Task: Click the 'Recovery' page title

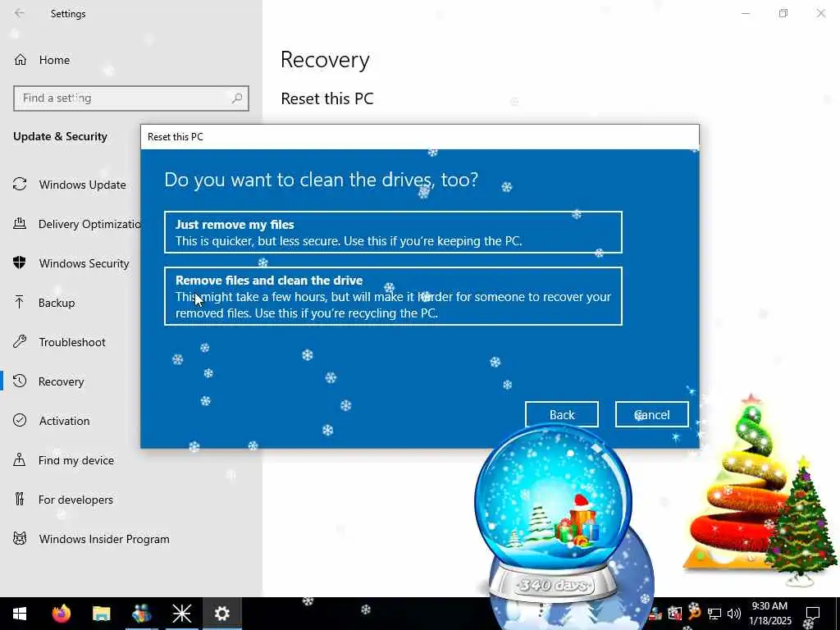Action: (x=325, y=59)
